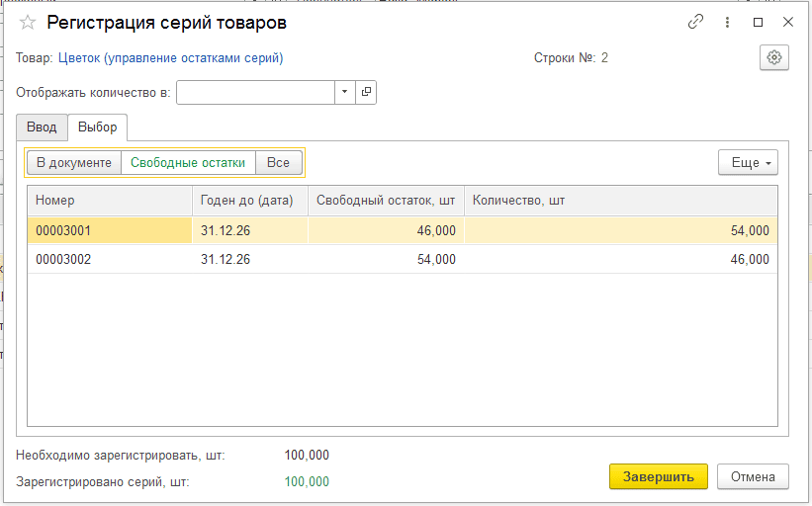Close the Регистрация серий товаров window
This screenshot has height=506, width=812.
click(x=787, y=23)
